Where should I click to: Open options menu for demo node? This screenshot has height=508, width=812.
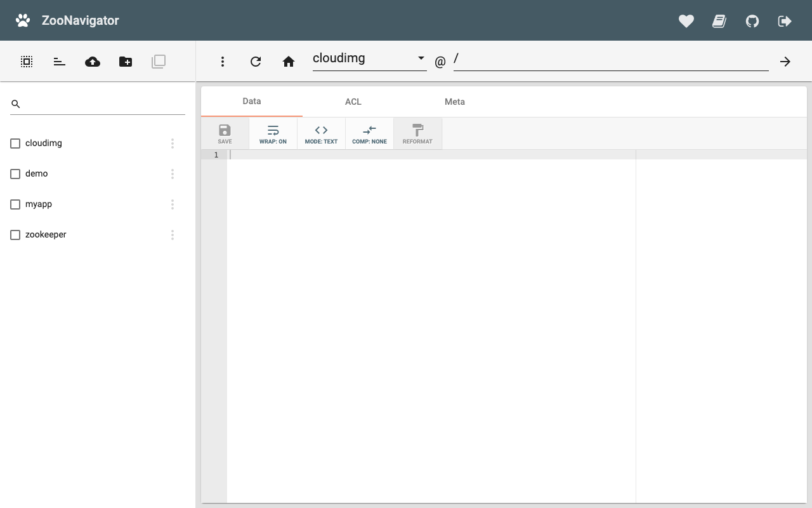pos(173,174)
